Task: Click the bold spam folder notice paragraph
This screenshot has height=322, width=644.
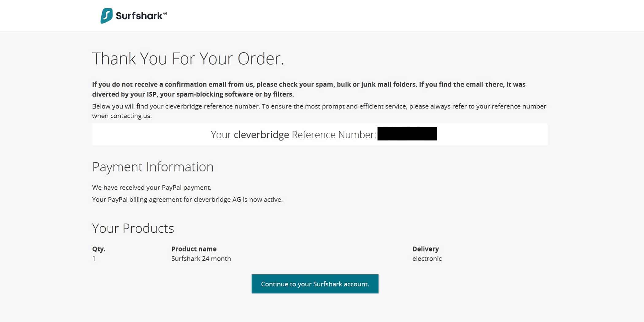Action: (x=309, y=89)
